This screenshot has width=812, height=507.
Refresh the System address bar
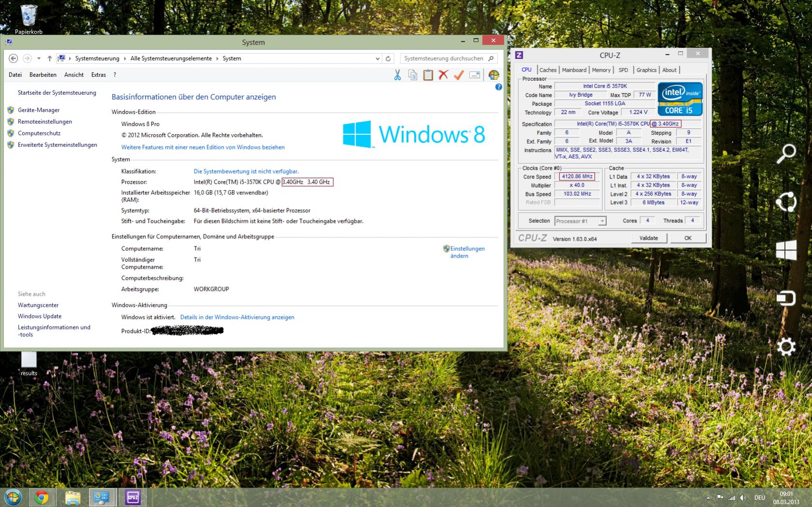pos(388,58)
